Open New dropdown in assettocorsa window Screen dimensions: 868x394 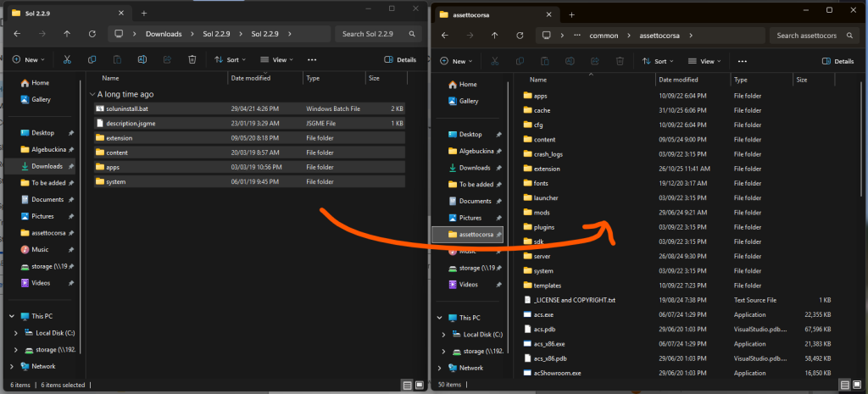click(x=456, y=61)
